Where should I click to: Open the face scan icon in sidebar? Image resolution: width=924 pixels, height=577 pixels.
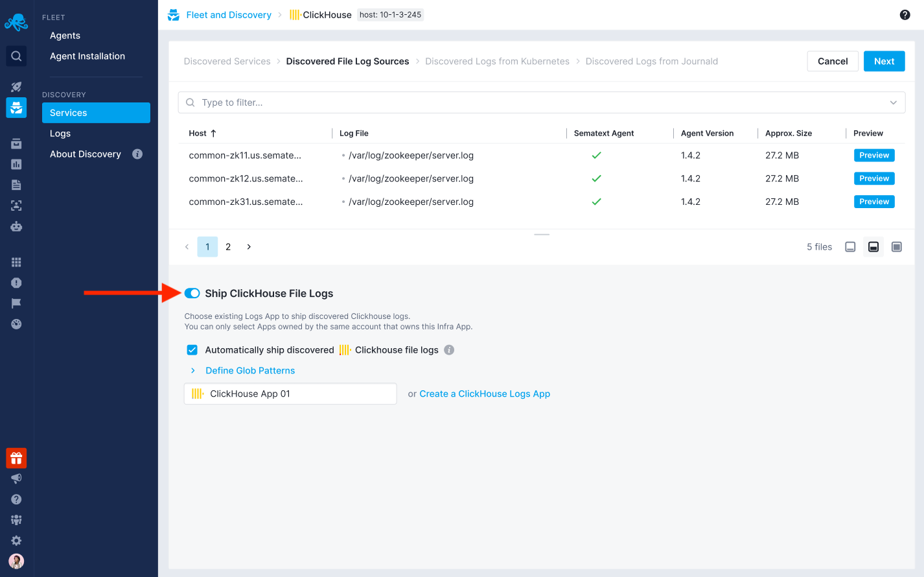coord(16,206)
